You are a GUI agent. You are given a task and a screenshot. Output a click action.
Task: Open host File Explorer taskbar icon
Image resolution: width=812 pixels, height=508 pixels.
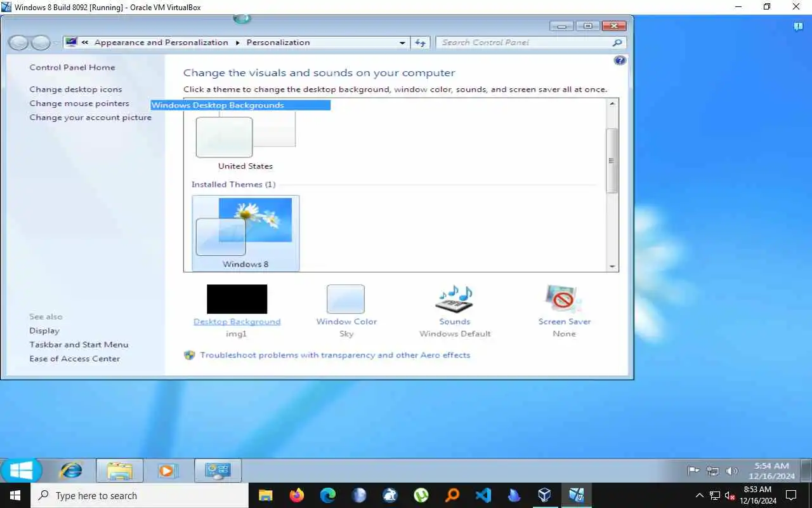265,495
